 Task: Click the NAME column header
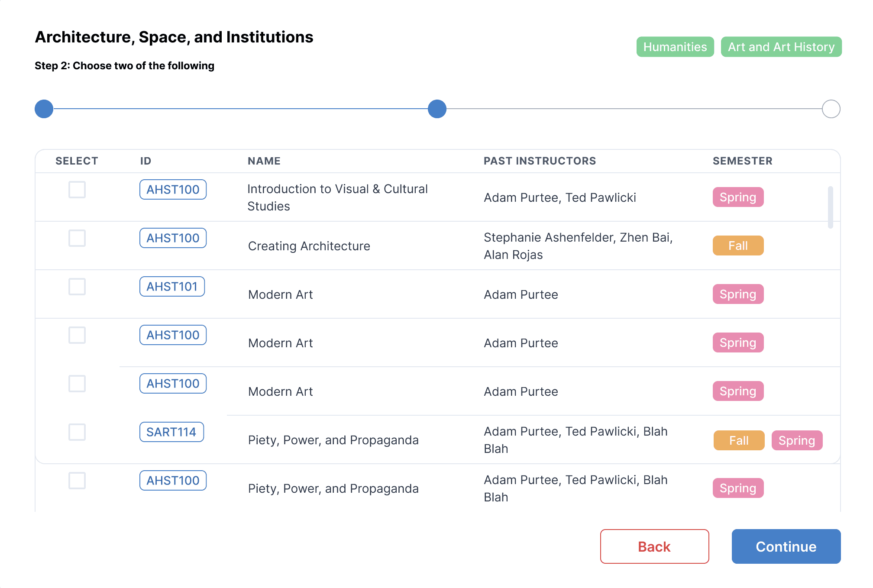click(264, 161)
